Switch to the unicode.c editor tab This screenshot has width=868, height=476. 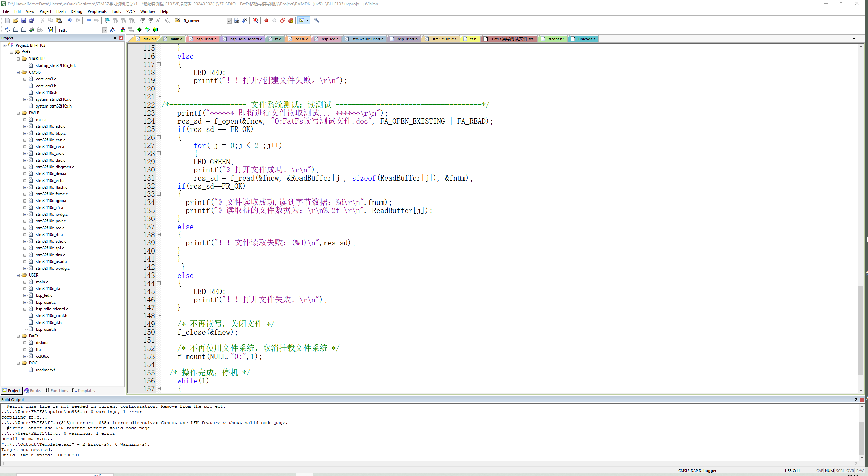coord(583,39)
